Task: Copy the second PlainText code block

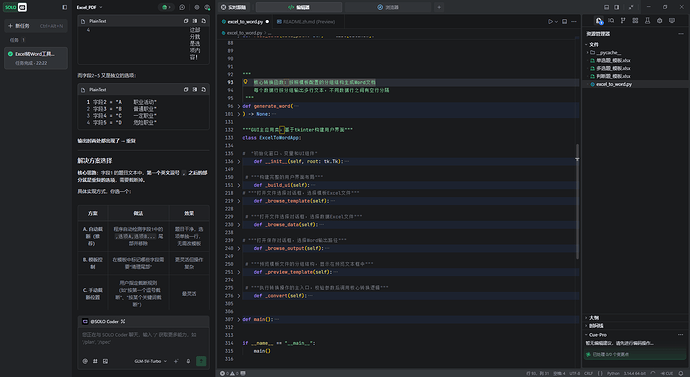Action: pyautogui.click(x=186, y=89)
